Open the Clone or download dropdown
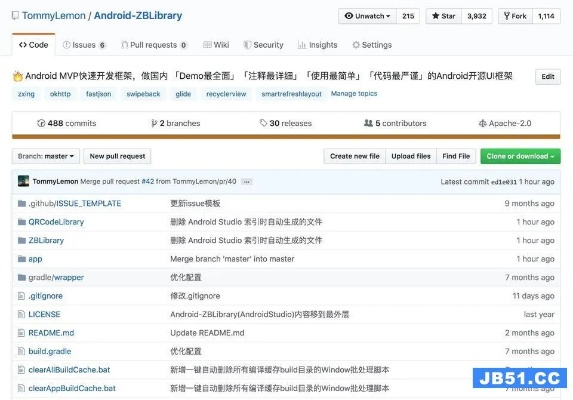Viewport: 573px width, 400px height. 520,156
